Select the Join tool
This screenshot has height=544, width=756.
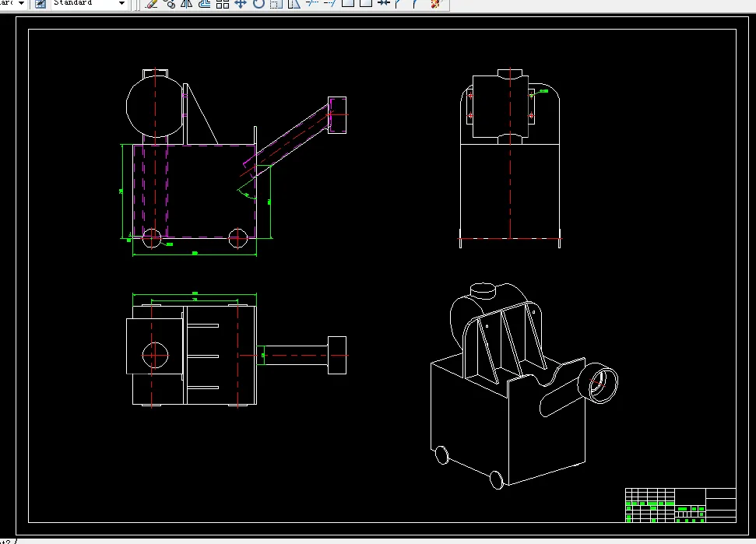pyautogui.click(x=383, y=4)
